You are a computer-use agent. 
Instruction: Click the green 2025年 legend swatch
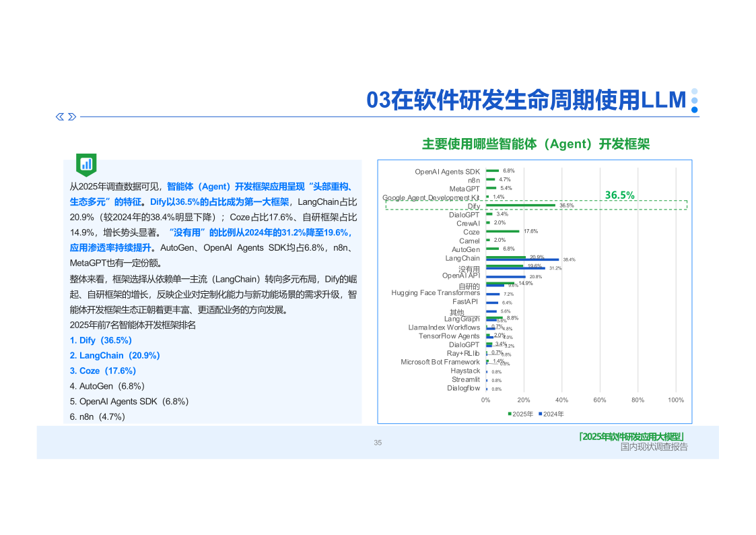(510, 414)
